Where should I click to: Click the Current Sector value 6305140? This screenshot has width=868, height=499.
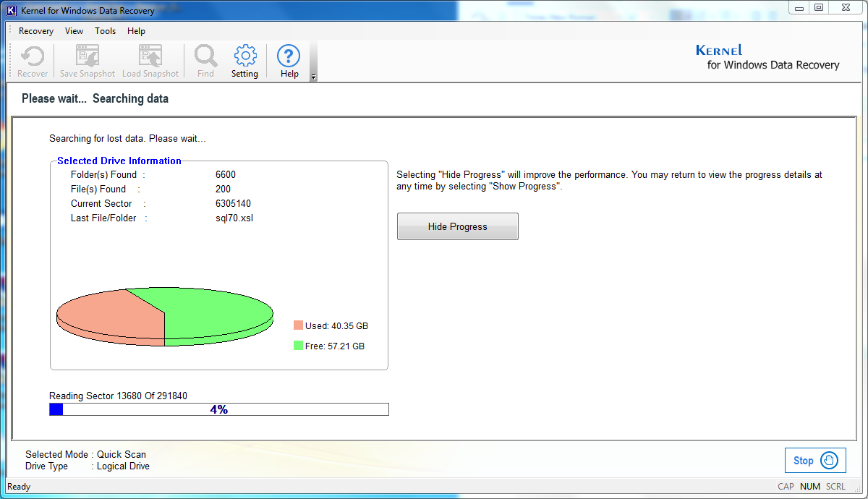[x=233, y=203]
